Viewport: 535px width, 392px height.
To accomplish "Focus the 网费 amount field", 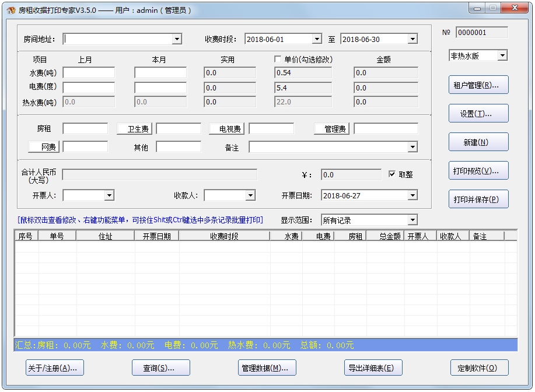I will click(85, 147).
